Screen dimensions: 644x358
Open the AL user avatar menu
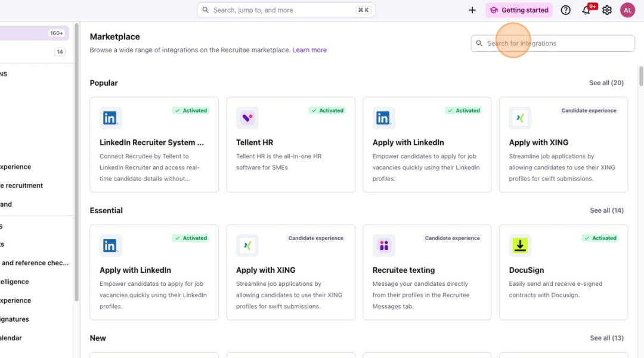[627, 10]
